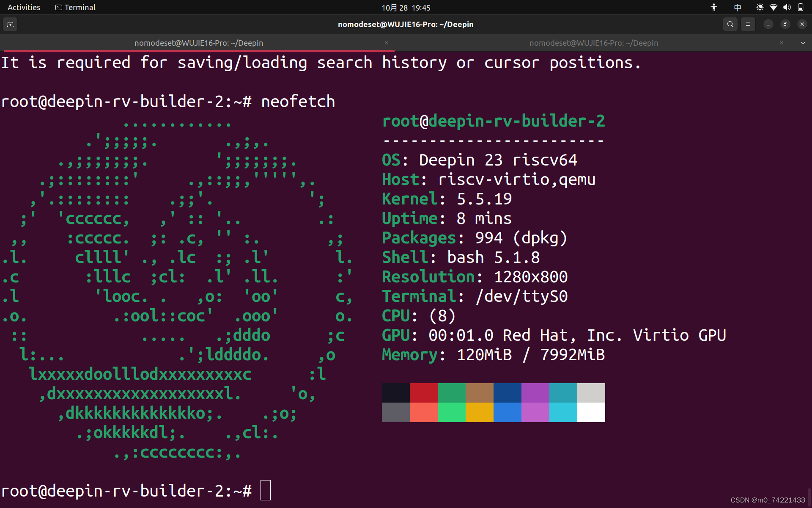
Task: Click the new tab icon button
Action: [x=11, y=24]
